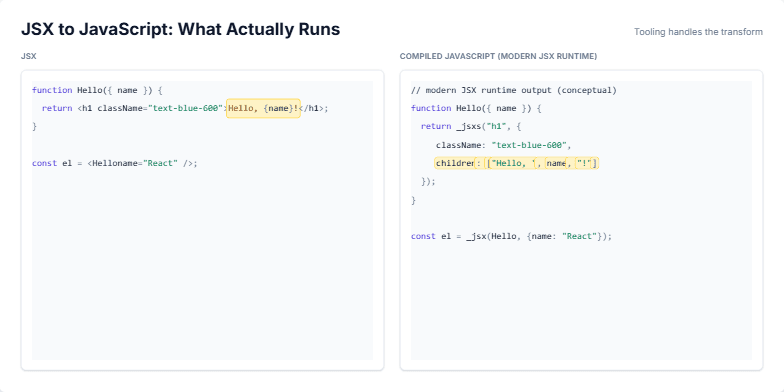Click the "COMPILED JAVASCRIPT (MODERN JSX RUNTIME)" label
Screen dimensions: 784x392
(498, 56)
